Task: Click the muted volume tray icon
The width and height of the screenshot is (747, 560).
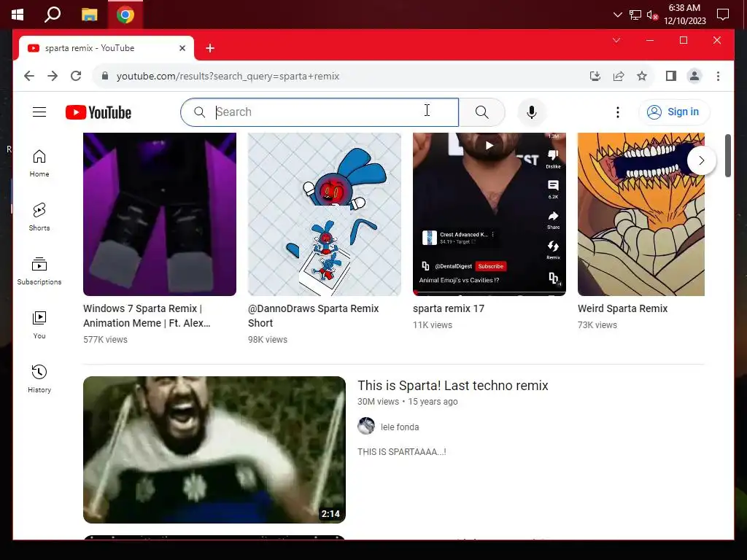Action: [652, 15]
